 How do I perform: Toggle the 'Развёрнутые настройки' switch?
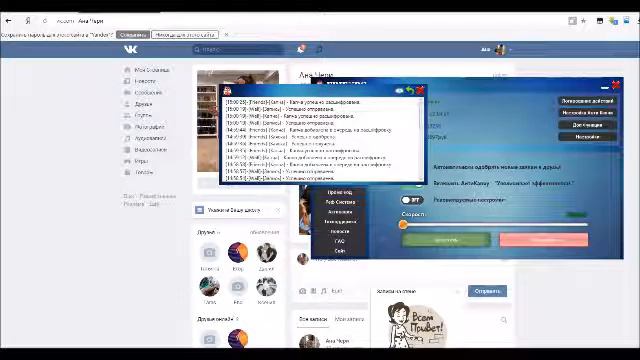tap(411, 200)
